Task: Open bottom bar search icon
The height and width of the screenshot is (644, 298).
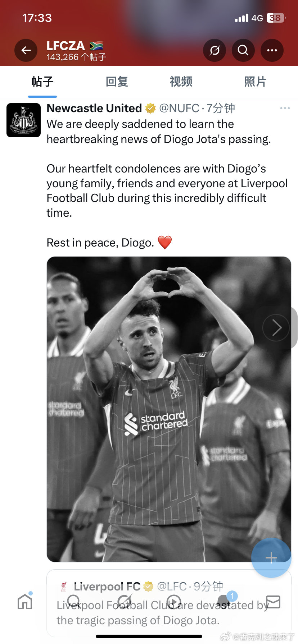Action: (x=74, y=602)
